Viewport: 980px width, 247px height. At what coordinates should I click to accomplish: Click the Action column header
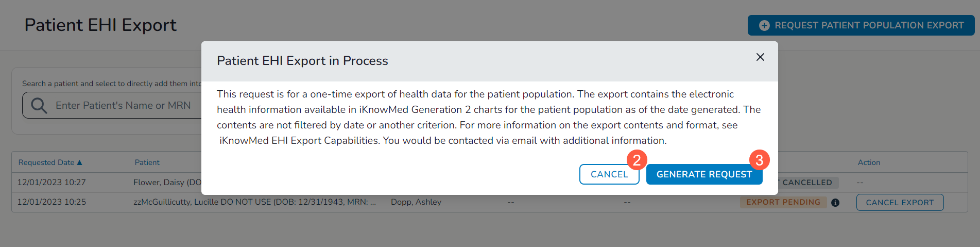869,162
